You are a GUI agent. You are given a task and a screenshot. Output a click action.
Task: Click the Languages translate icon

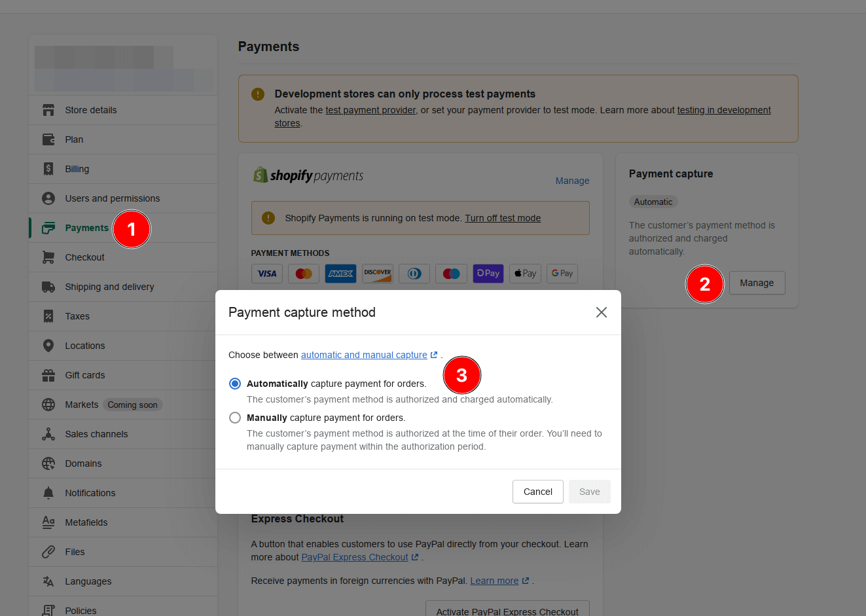[48, 581]
